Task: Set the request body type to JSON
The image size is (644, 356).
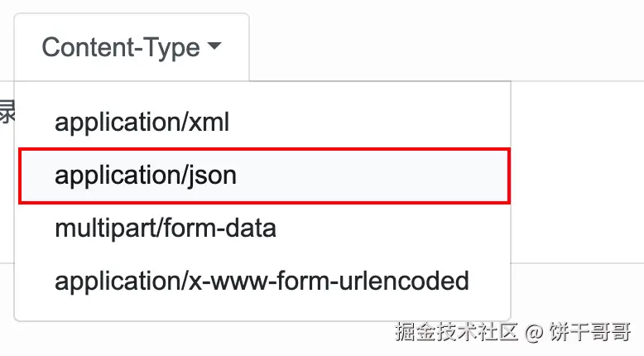Action: click(265, 176)
